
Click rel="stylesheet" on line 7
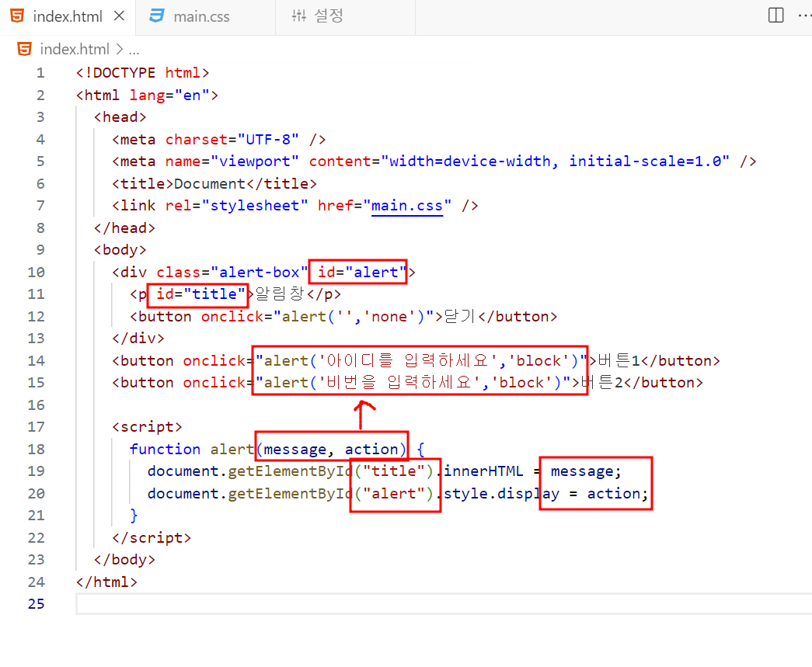click(237, 206)
